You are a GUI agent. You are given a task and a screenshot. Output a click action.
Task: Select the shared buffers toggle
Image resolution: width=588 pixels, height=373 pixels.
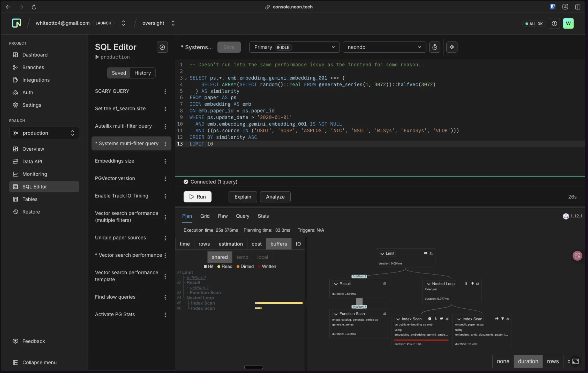point(220,257)
